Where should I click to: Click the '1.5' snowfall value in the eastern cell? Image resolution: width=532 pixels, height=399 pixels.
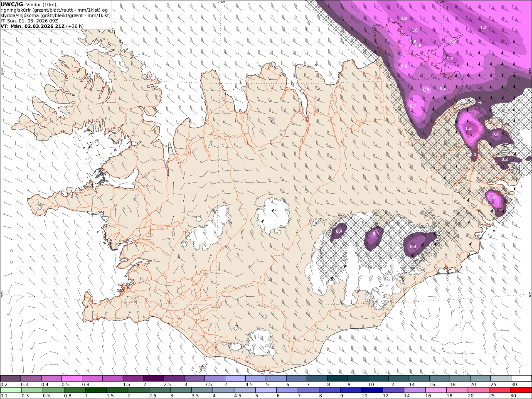(468, 129)
